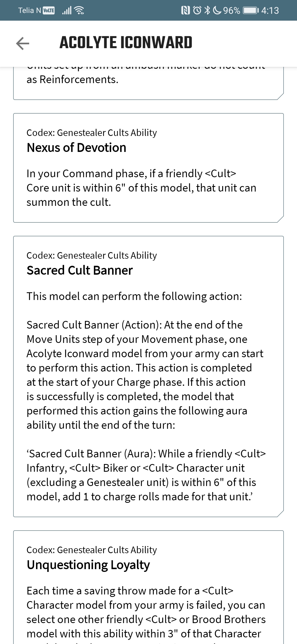Tap Codex label above Nexus of Devotion

click(x=92, y=133)
